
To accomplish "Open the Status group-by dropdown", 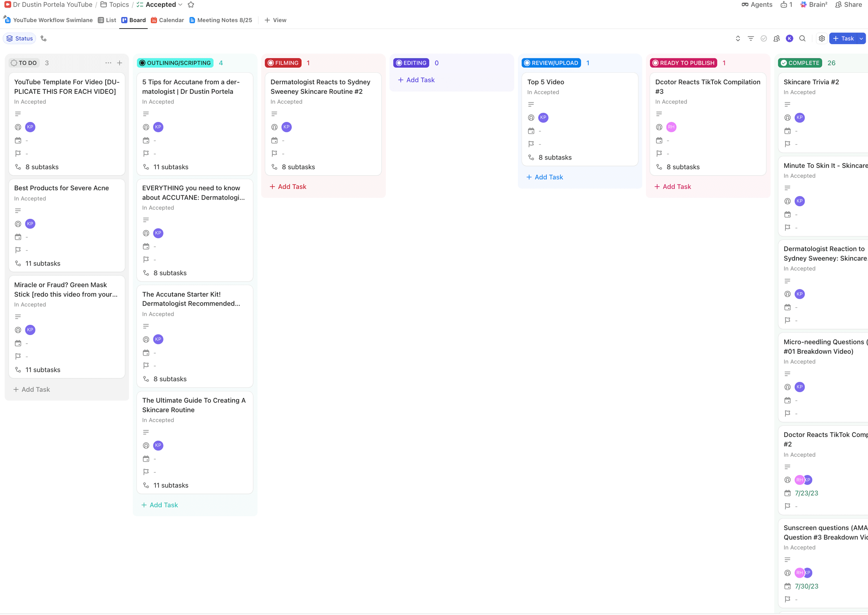I will 20,39.
